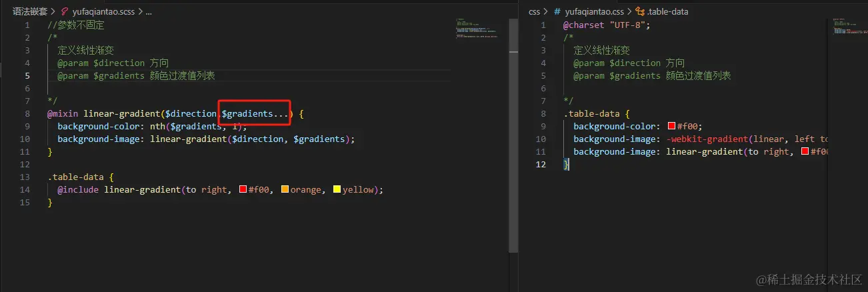This screenshot has height=292, width=868.
Task: Click the left editor vertical scrollbar
Action: (x=513, y=135)
